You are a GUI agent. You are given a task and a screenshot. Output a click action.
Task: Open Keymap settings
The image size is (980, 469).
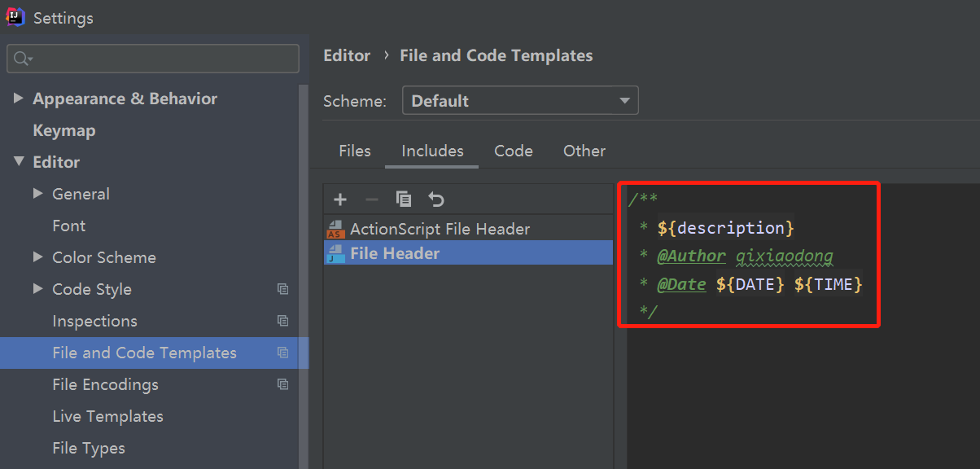point(64,130)
